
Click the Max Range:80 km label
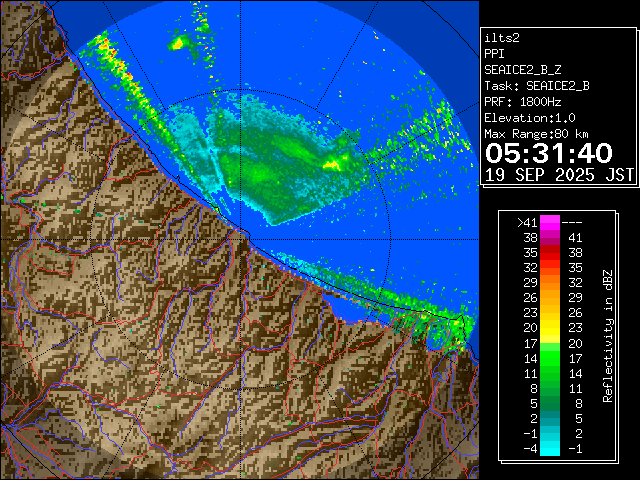click(535, 133)
